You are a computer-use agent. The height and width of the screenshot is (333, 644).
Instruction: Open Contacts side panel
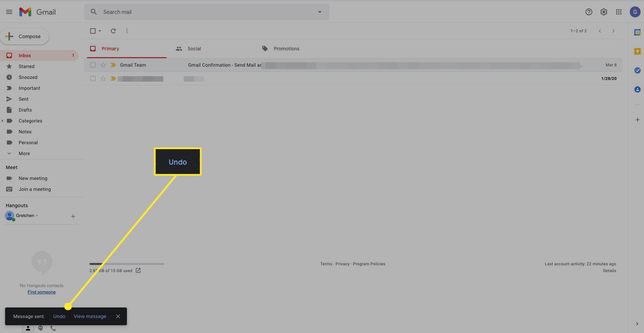(637, 89)
